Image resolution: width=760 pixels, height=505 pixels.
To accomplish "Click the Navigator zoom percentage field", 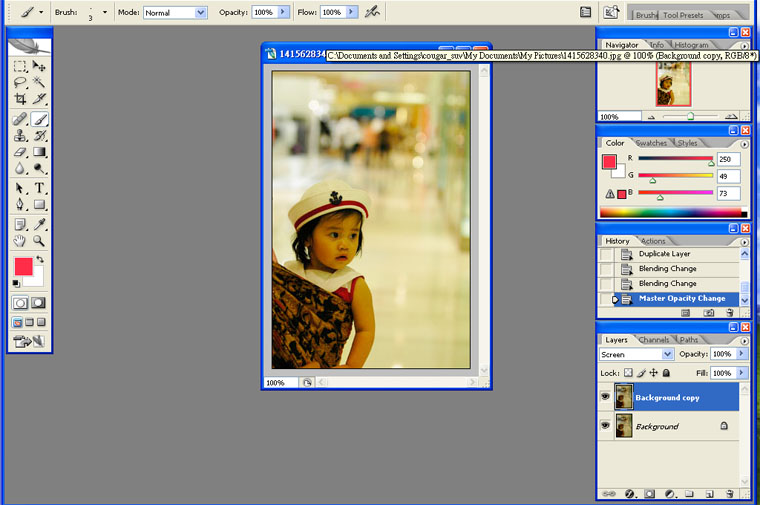I will point(619,117).
